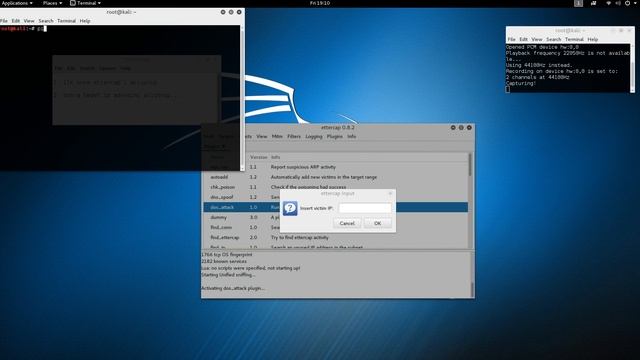The image size is (640, 360).
Task: Click 'Automatically add new victims' description
Action: (324, 177)
